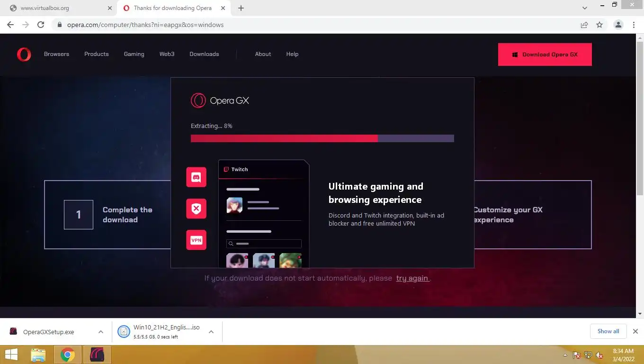The width and height of the screenshot is (644, 364).
Task: Click the Discord icon in installer
Action: tap(196, 177)
